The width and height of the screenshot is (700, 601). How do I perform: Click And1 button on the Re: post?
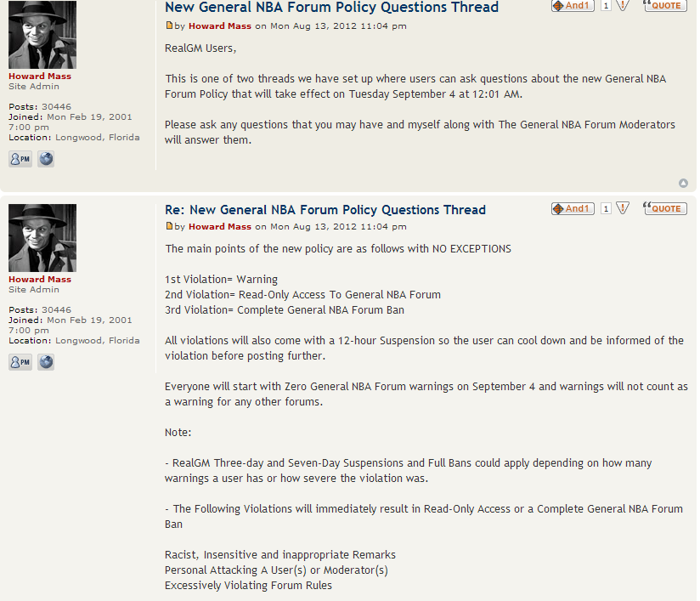coord(573,208)
